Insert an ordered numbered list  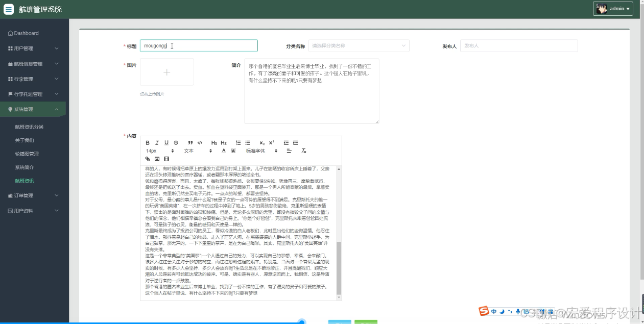(238, 143)
